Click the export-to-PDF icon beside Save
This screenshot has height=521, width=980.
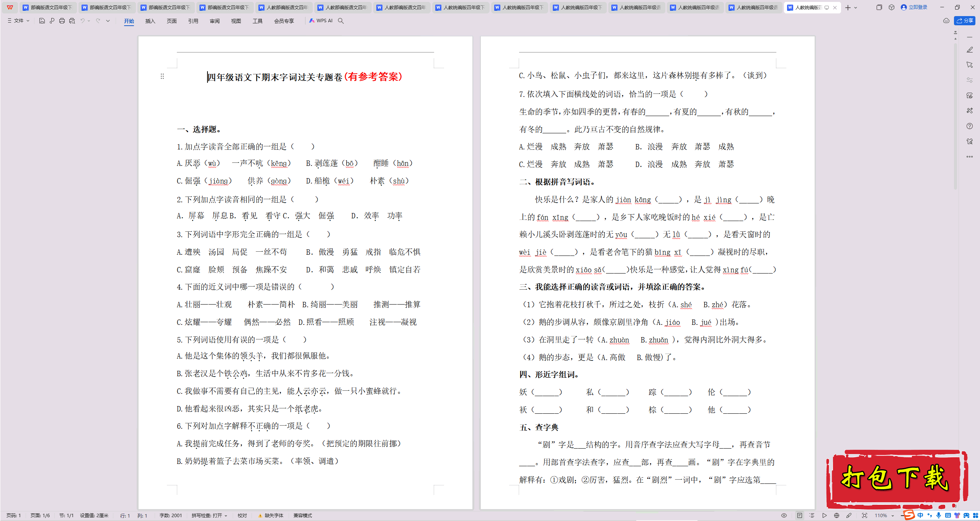tap(52, 21)
